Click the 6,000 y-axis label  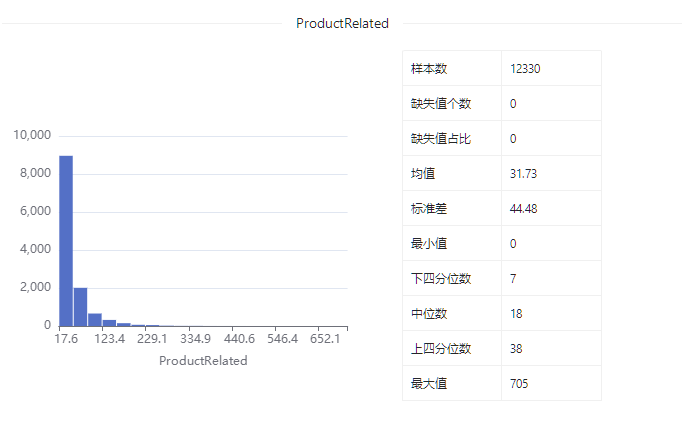34,211
